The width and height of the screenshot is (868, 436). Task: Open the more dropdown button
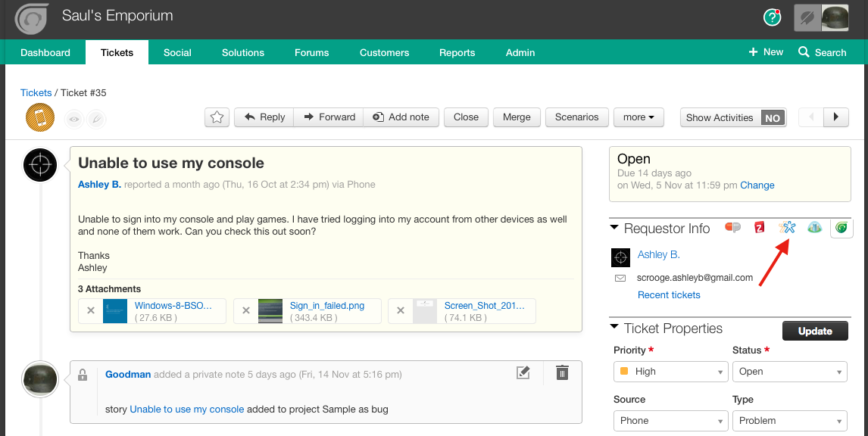tap(639, 117)
